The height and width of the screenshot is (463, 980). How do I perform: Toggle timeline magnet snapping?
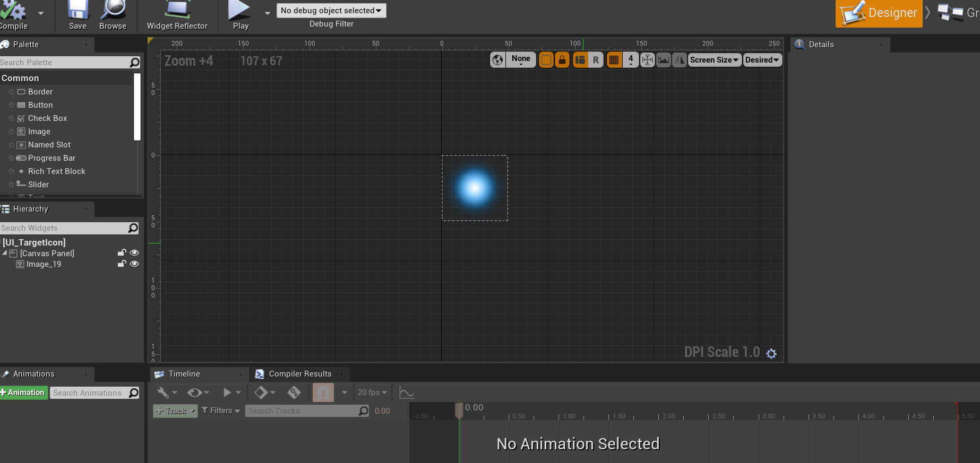(323, 392)
